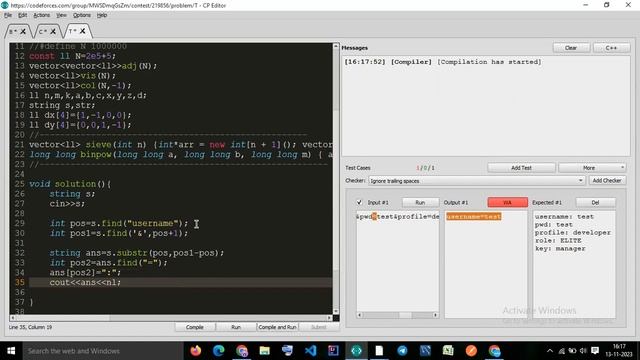Toggle the Input #1 test case checkbox
This screenshot has width=640, height=360.
point(359,202)
